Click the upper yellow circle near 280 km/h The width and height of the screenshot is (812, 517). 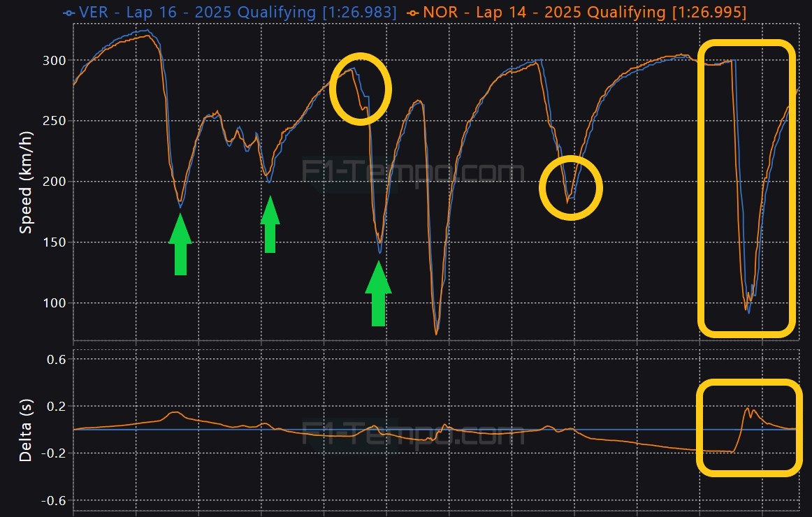tap(360, 89)
